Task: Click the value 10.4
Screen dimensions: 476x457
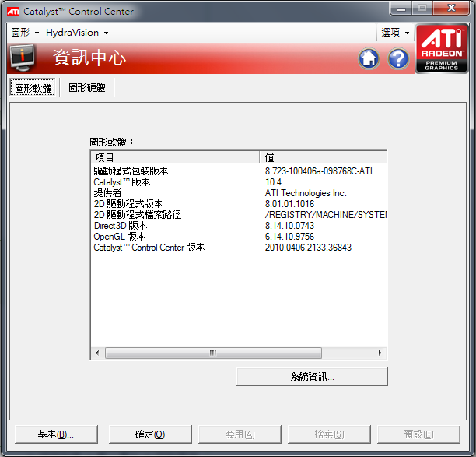Action: coord(273,182)
